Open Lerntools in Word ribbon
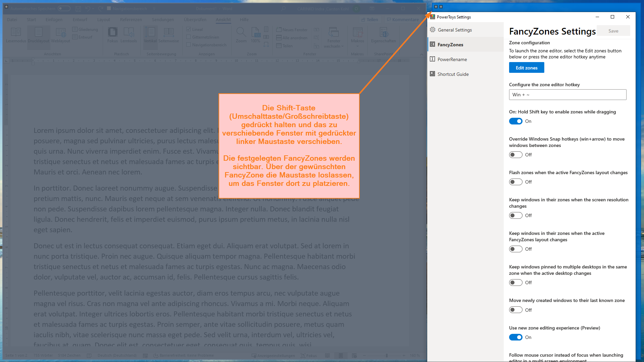This screenshot has width=644, height=362. tap(129, 35)
